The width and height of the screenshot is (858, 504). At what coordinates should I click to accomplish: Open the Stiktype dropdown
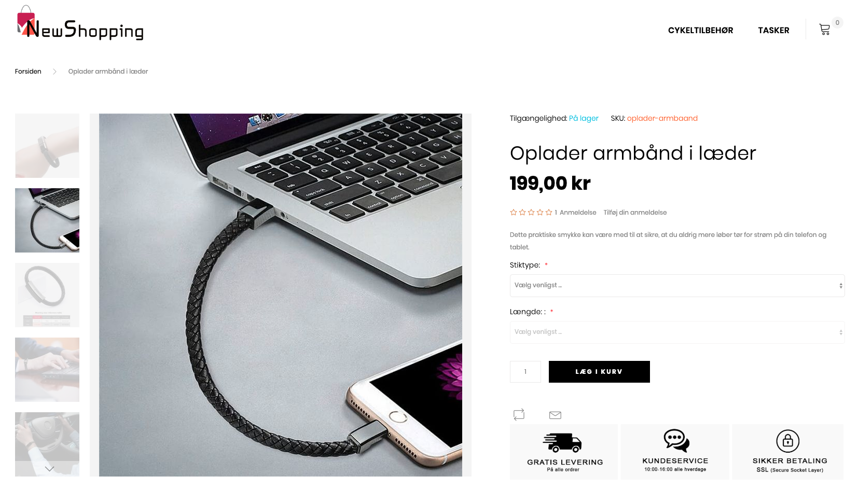(x=677, y=286)
